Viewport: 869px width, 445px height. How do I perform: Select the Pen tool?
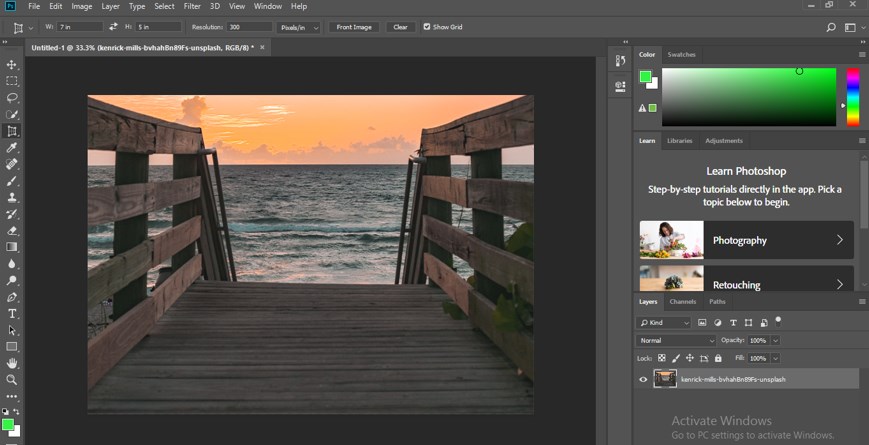12,297
